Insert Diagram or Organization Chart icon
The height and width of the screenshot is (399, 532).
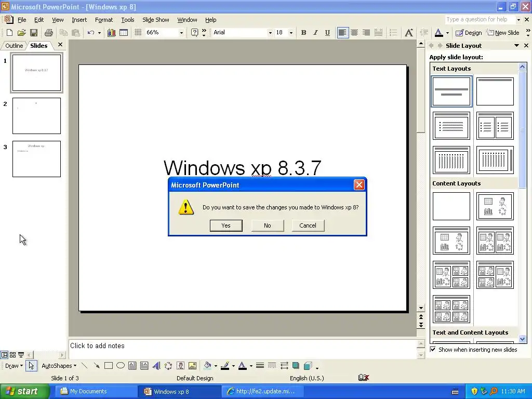(x=168, y=366)
